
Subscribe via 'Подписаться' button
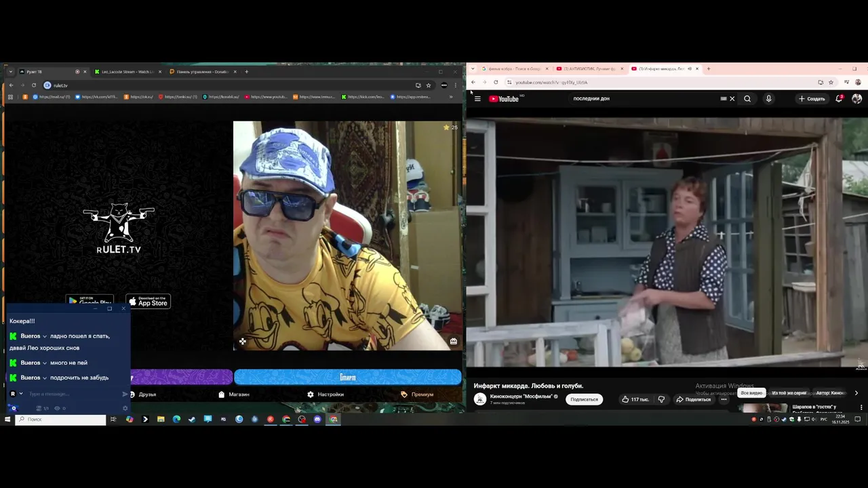[x=584, y=399]
